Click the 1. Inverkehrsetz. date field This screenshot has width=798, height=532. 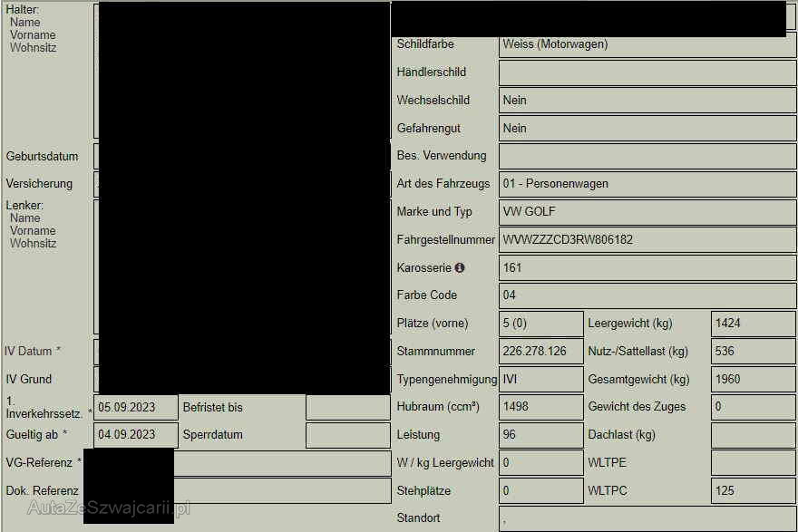[x=136, y=408]
